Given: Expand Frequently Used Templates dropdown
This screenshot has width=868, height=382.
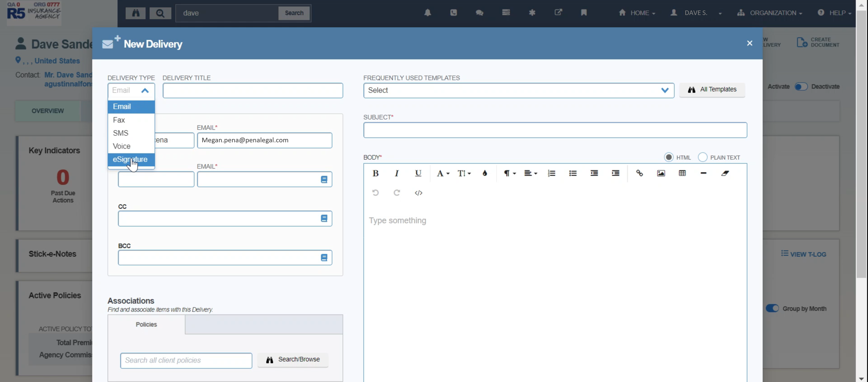Looking at the screenshot, I should (519, 90).
